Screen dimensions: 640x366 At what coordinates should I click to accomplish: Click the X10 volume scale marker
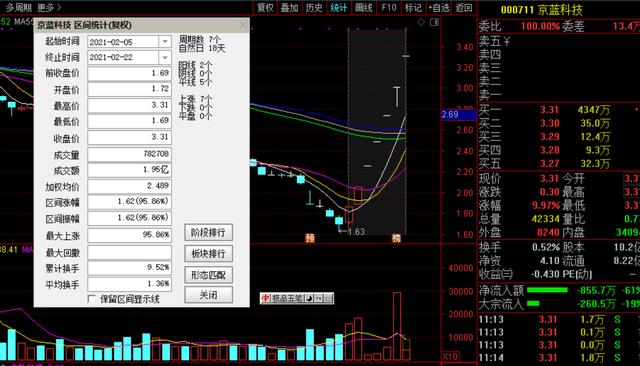(450, 356)
